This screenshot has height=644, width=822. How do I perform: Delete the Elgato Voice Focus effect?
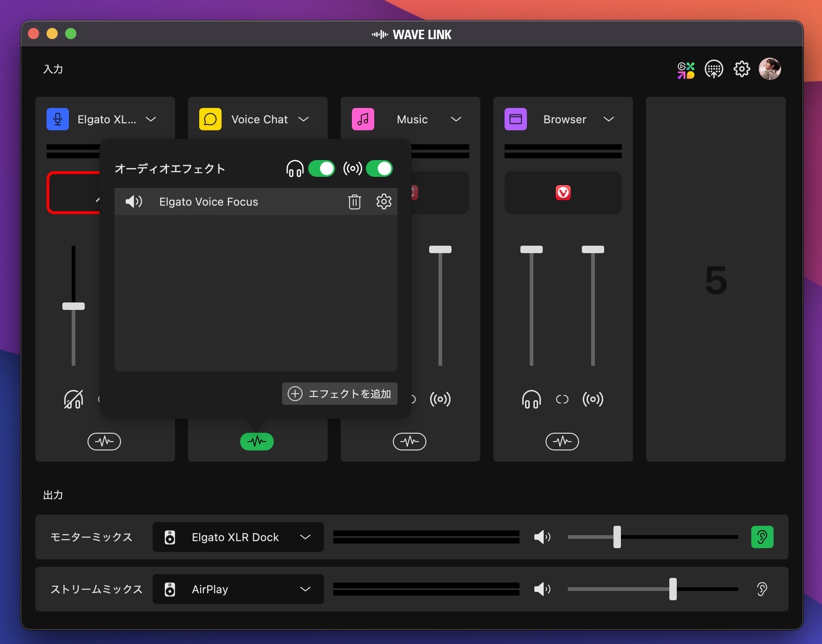pos(354,202)
